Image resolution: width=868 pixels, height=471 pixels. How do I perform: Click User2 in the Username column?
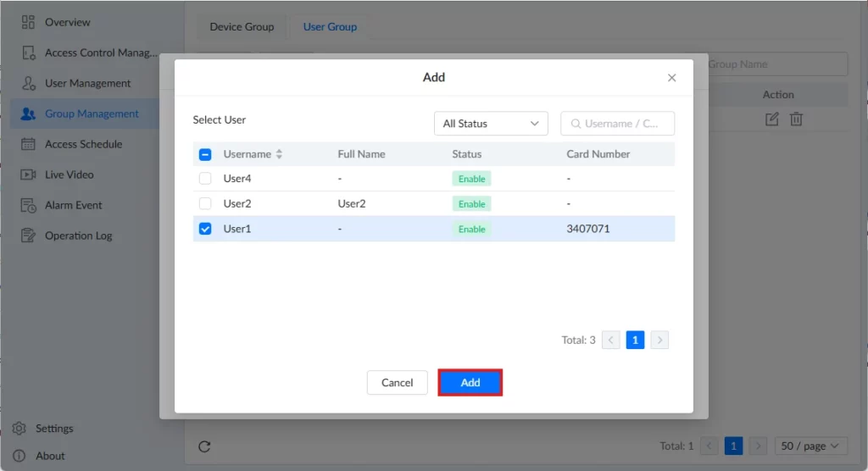tap(237, 203)
